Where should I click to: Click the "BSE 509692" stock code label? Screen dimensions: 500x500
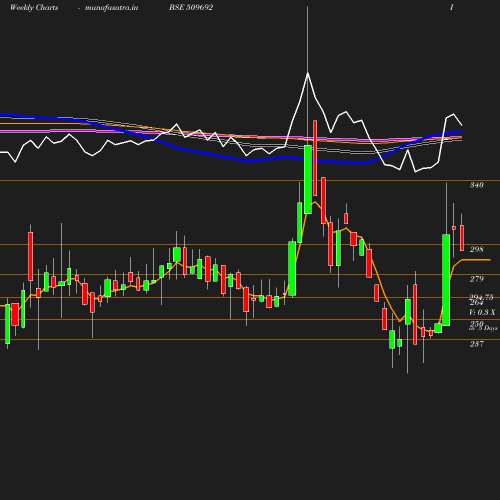point(191,7)
